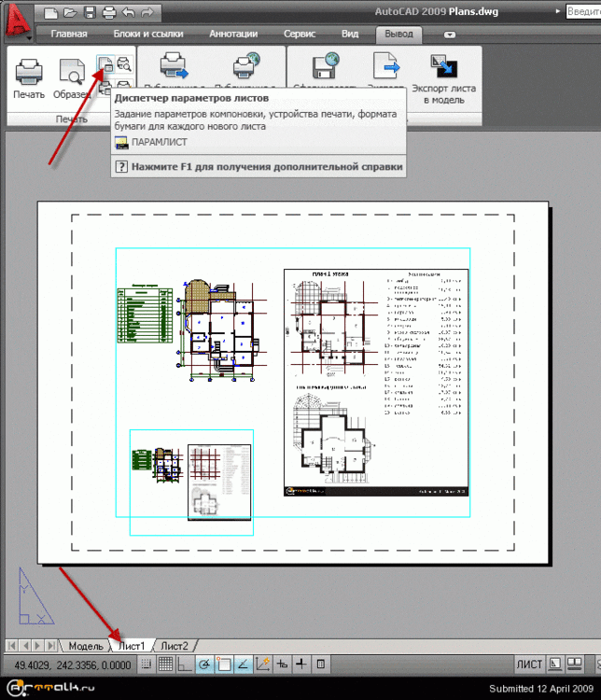Image resolution: width=601 pixels, height=700 pixels.
Task: Click the Open file icon in quick access toolbar
Action: click(72, 12)
